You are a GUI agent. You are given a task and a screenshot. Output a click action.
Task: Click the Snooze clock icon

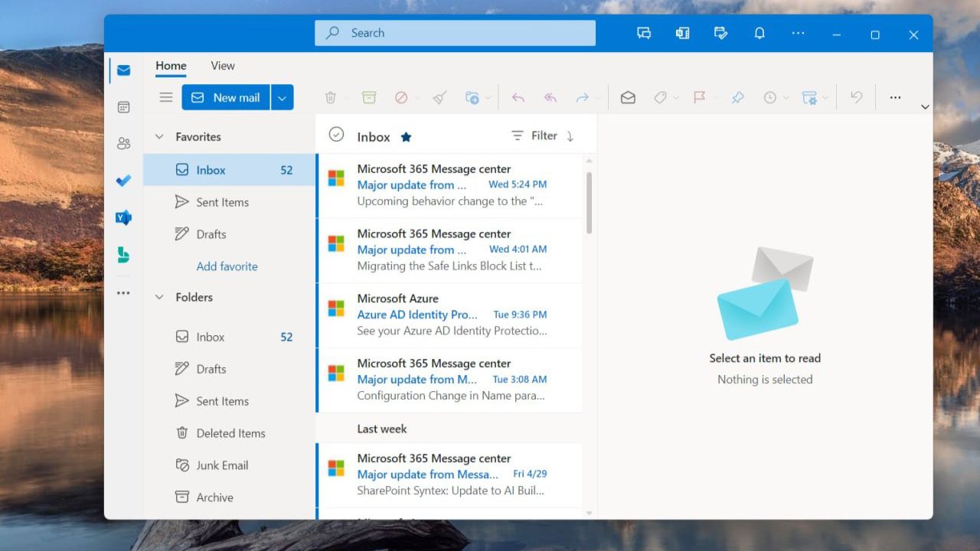(x=770, y=97)
